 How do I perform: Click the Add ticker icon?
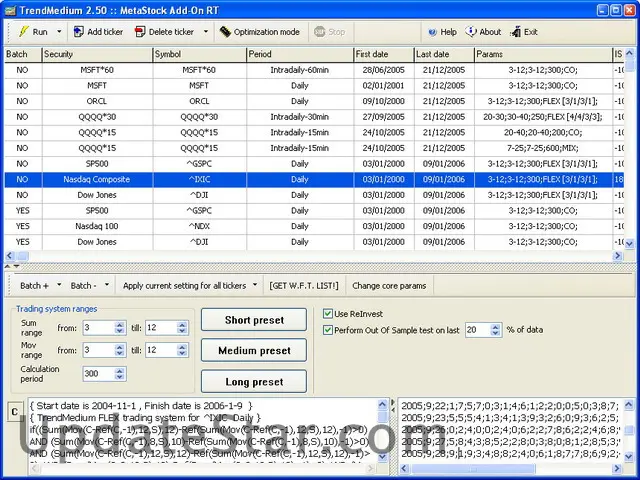[x=78, y=31]
